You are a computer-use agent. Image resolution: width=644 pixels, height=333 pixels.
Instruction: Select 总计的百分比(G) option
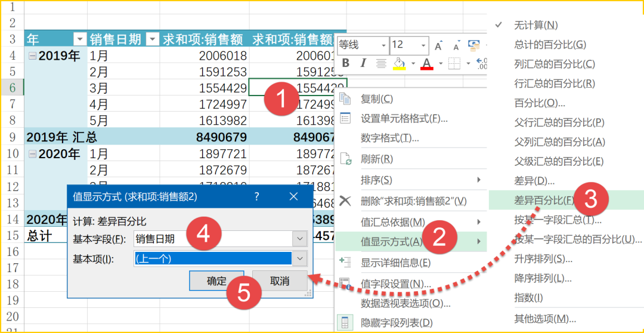click(550, 44)
